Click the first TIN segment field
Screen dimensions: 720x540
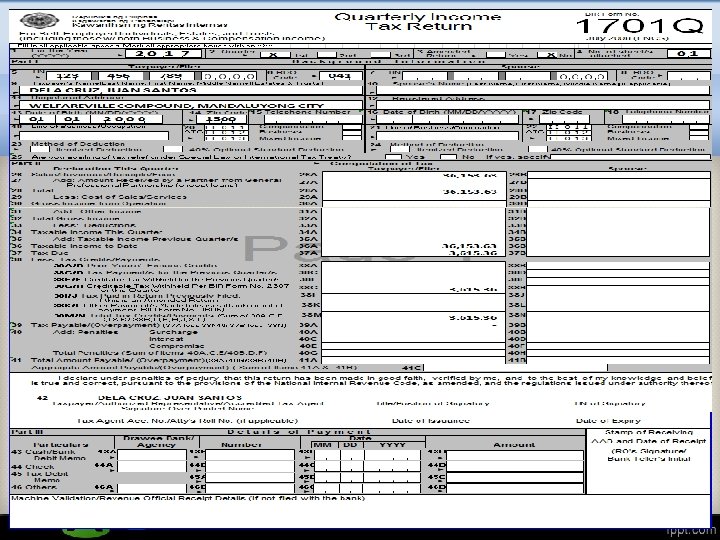(x=68, y=76)
